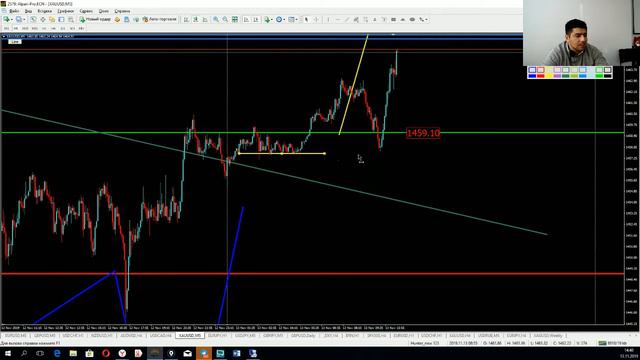Screen dimensions: 640x360
Task: Switch to the GBPUSD,Daily chart tab
Action: (x=303, y=336)
